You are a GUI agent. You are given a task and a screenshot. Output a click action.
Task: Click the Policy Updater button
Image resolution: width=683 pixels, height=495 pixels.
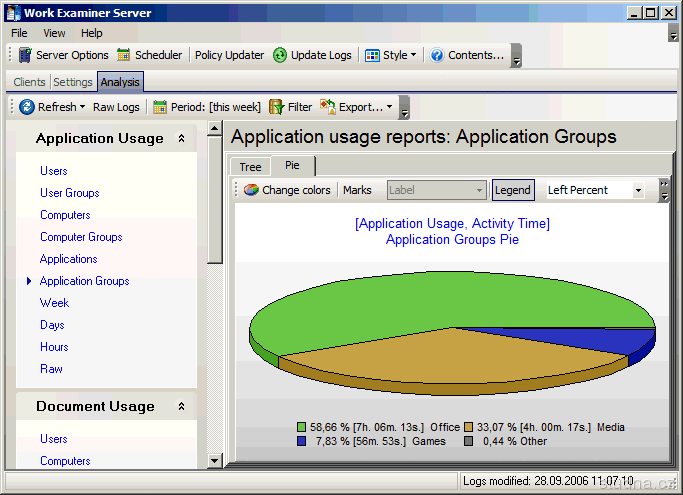click(230, 55)
